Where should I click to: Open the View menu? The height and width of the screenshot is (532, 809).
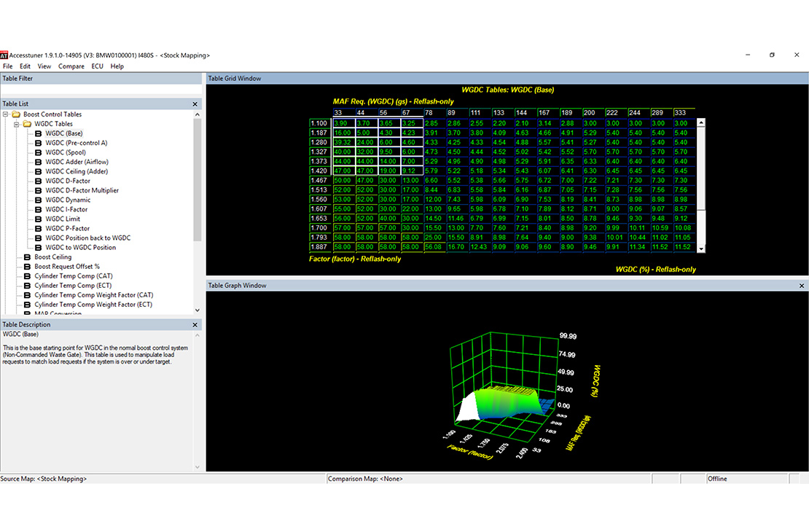pyautogui.click(x=44, y=66)
